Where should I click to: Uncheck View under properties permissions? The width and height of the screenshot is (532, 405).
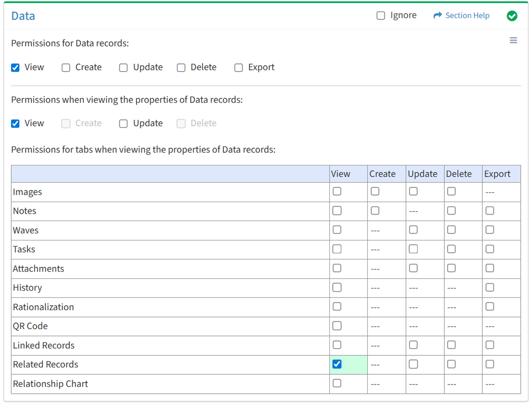pyautogui.click(x=16, y=124)
